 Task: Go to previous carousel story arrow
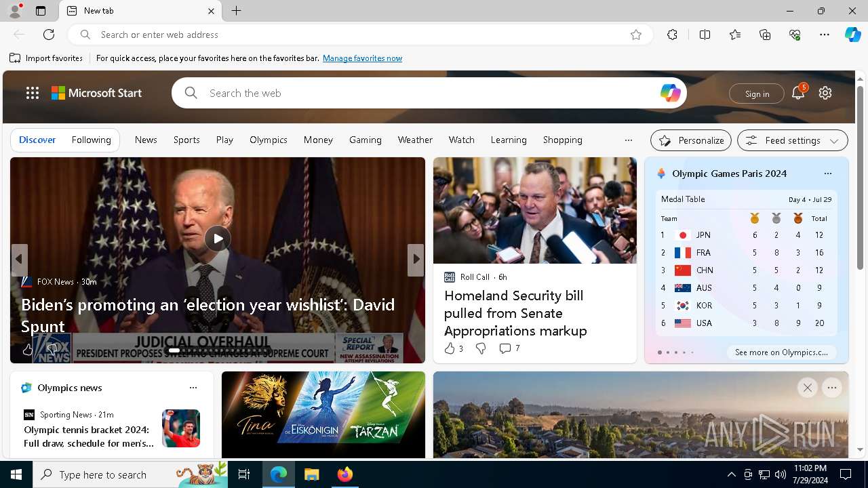tap(19, 260)
